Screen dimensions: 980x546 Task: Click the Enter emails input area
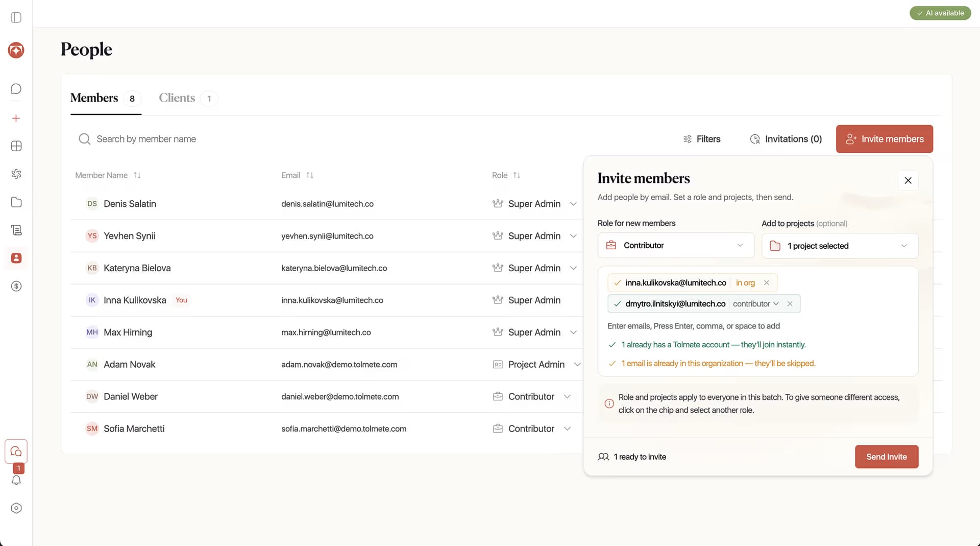694,326
